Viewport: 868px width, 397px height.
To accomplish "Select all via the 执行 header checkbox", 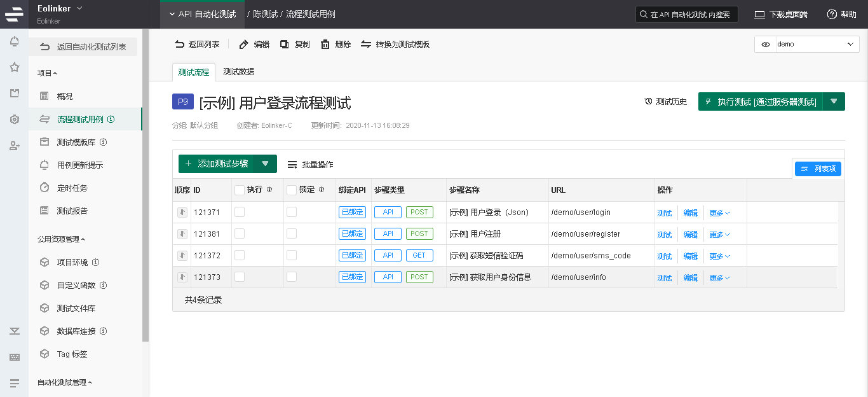I will (240, 190).
